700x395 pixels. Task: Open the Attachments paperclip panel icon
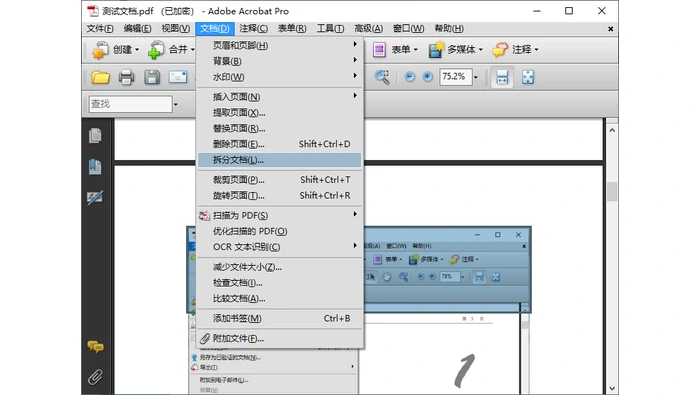(95, 377)
